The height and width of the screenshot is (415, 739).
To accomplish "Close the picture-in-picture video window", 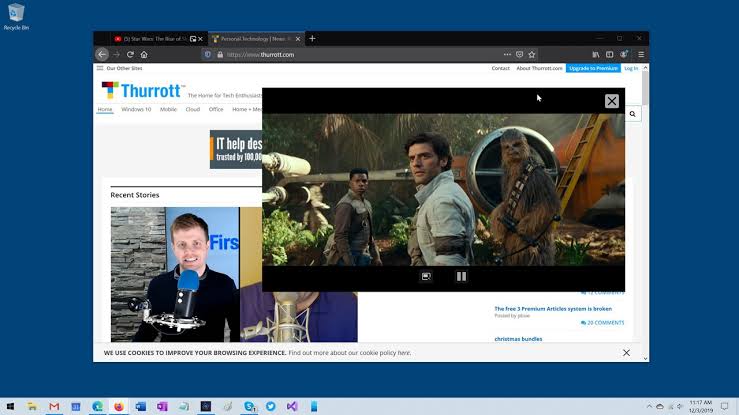I will point(612,101).
